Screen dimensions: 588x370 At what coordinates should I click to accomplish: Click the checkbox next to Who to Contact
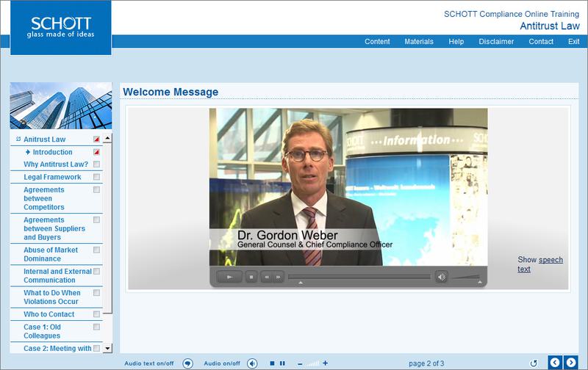tap(96, 314)
